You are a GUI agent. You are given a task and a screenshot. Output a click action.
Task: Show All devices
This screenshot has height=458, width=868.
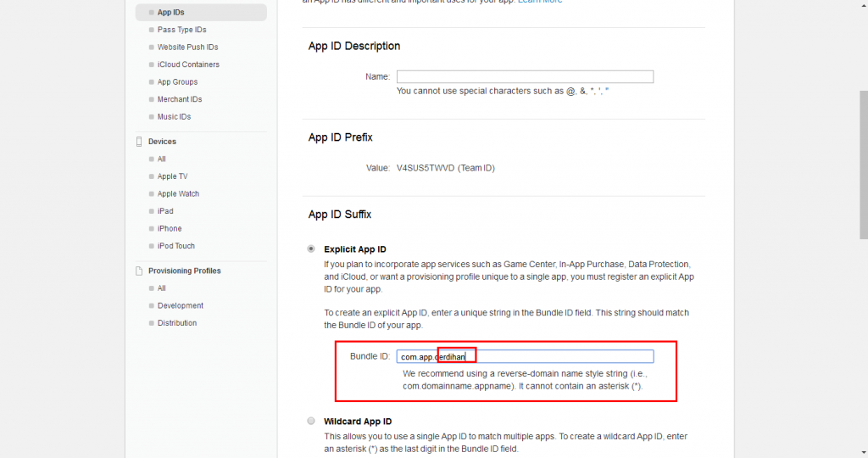click(x=162, y=159)
